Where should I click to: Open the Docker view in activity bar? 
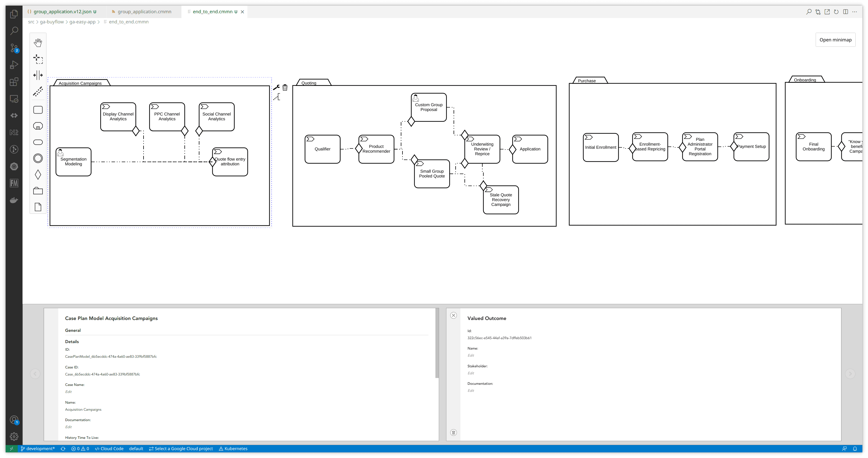click(14, 200)
